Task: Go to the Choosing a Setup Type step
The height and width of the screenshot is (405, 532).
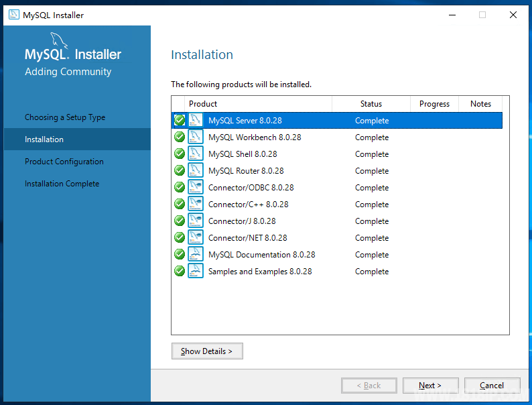Action: tap(65, 117)
